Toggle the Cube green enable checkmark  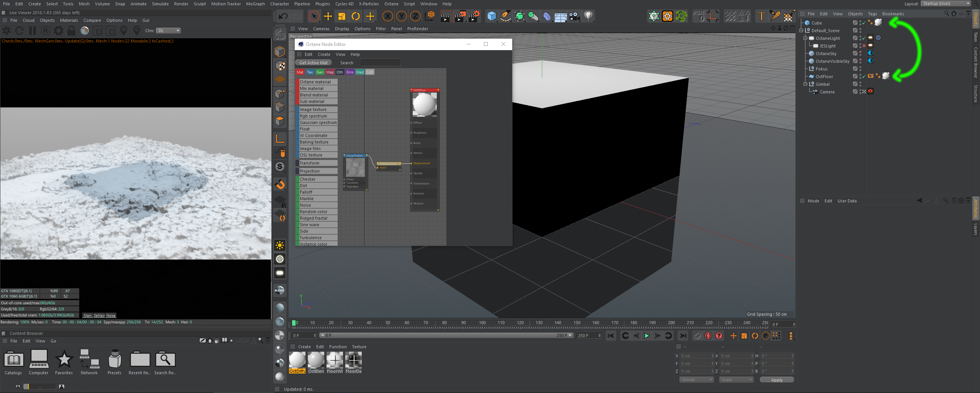864,23
